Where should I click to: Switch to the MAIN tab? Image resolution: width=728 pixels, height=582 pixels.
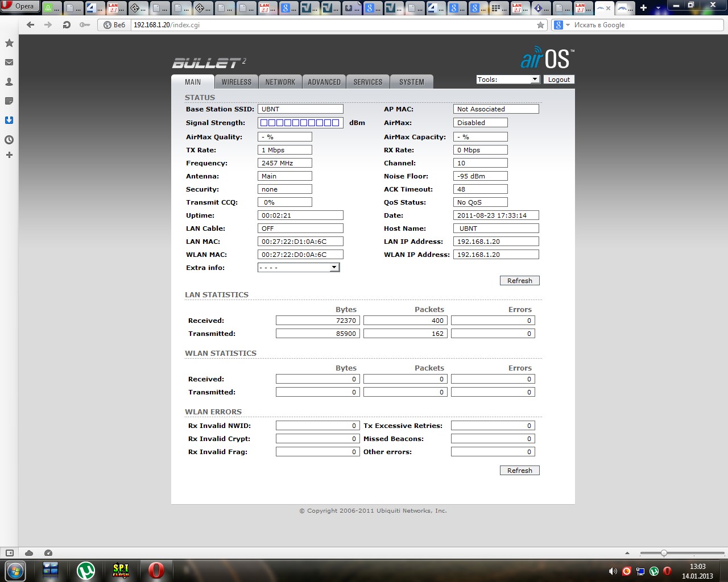coord(193,82)
